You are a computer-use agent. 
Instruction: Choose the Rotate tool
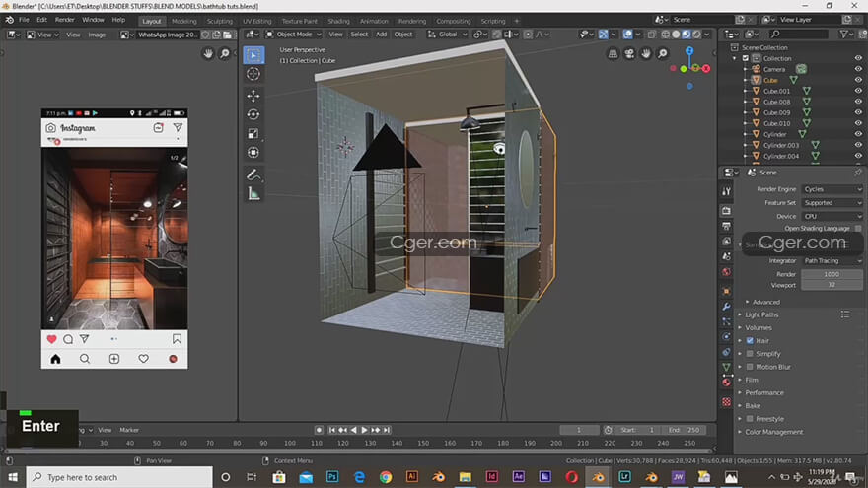[253, 114]
